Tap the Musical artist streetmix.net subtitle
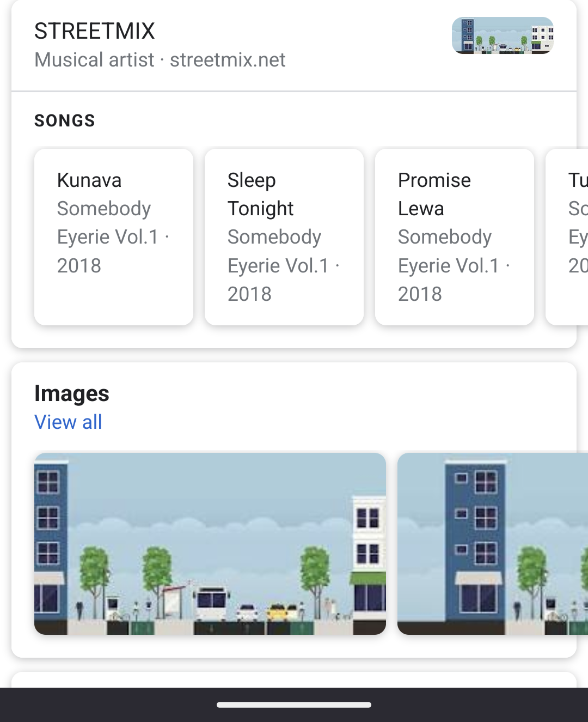Screen dimensions: 588x722 coord(160,60)
